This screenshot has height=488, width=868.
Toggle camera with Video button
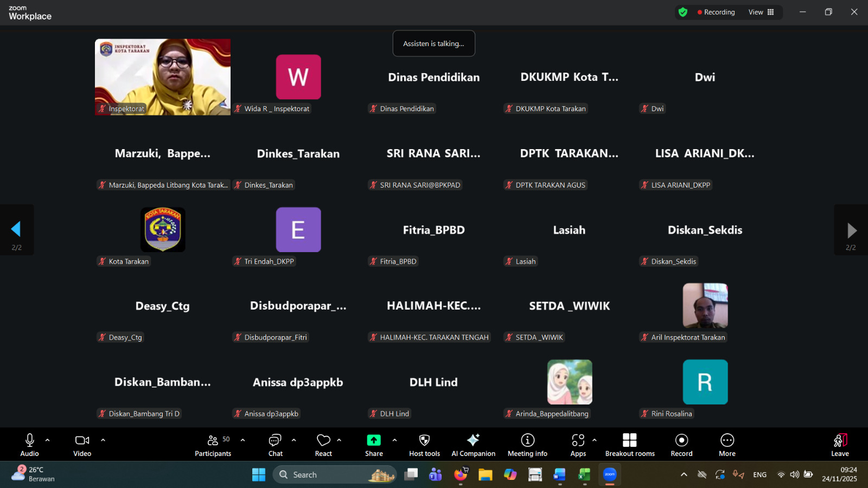(x=82, y=445)
